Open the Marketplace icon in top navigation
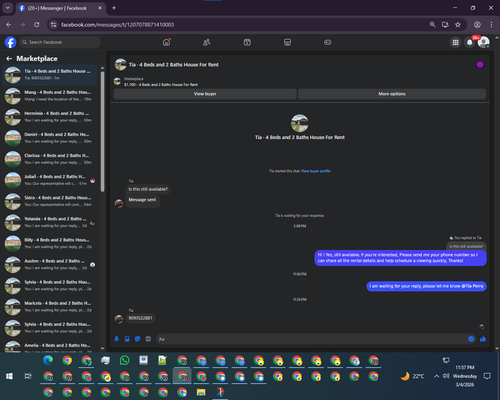Viewport: 500px width, 400px height. click(x=287, y=42)
